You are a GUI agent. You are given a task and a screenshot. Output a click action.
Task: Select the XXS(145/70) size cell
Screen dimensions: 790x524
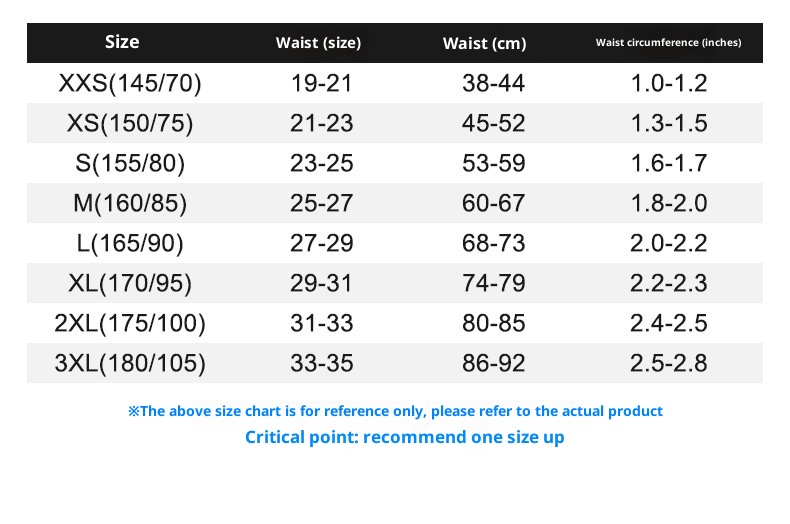tap(130, 84)
